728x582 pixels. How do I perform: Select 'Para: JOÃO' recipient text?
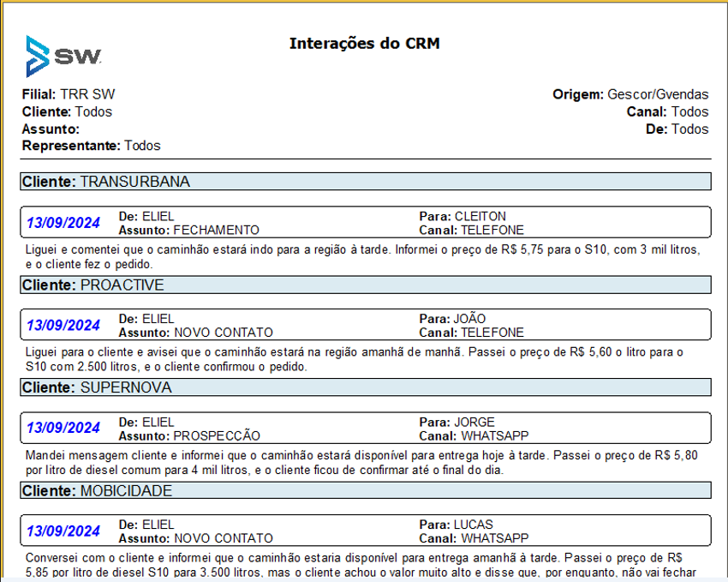[452, 319]
